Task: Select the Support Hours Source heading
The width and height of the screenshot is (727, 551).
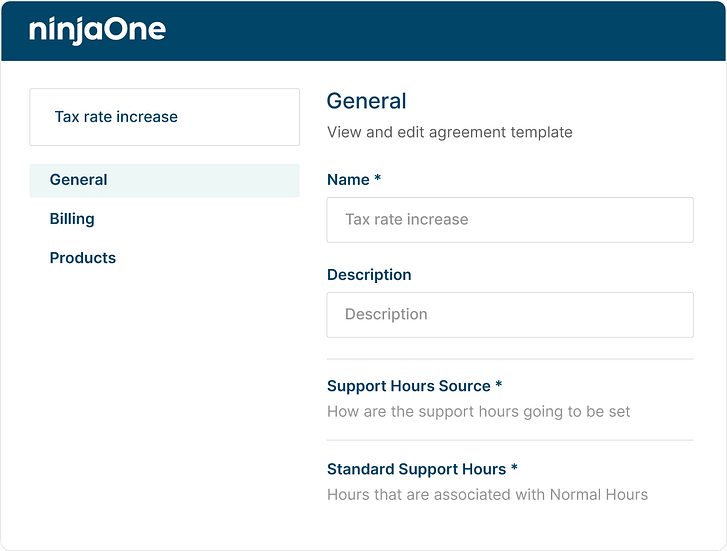Action: tap(408, 386)
